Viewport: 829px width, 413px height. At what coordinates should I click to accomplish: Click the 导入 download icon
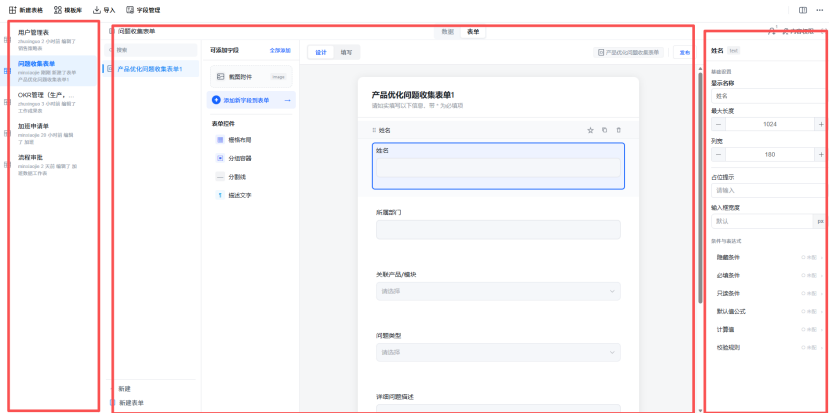(x=97, y=10)
